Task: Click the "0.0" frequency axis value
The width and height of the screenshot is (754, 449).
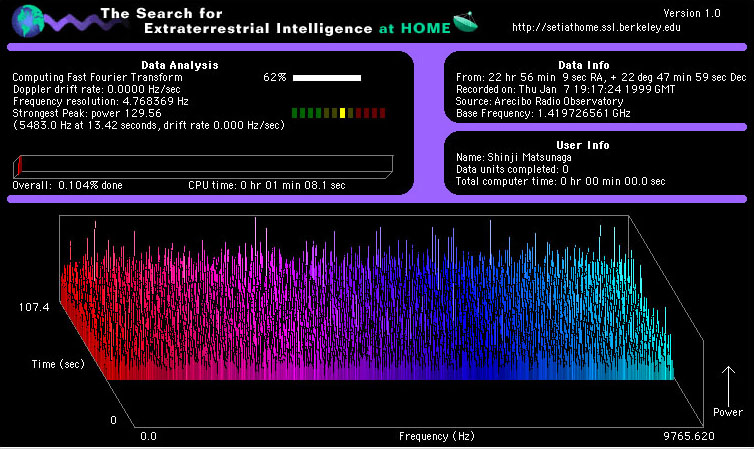Action: click(x=149, y=437)
